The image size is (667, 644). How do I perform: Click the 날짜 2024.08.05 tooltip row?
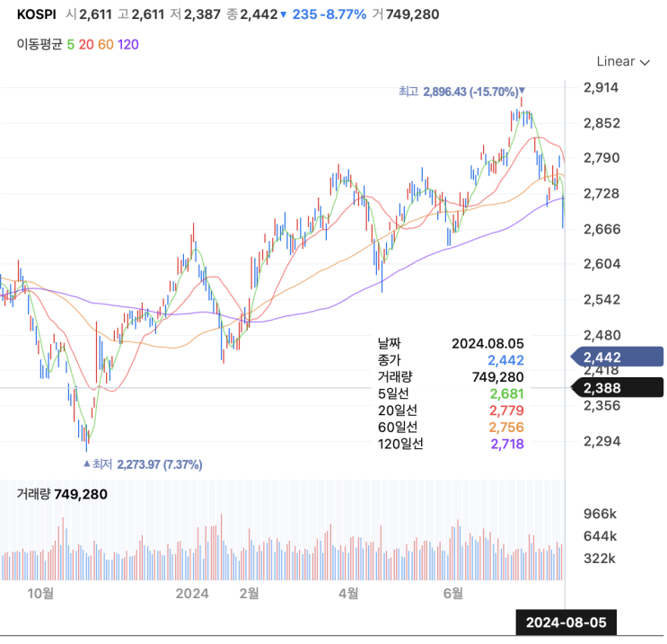tap(451, 343)
